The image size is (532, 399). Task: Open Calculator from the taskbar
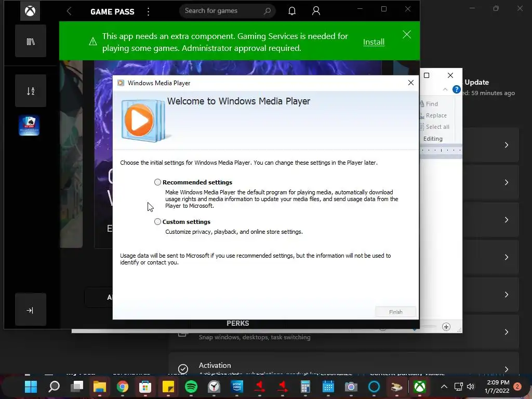click(305, 387)
